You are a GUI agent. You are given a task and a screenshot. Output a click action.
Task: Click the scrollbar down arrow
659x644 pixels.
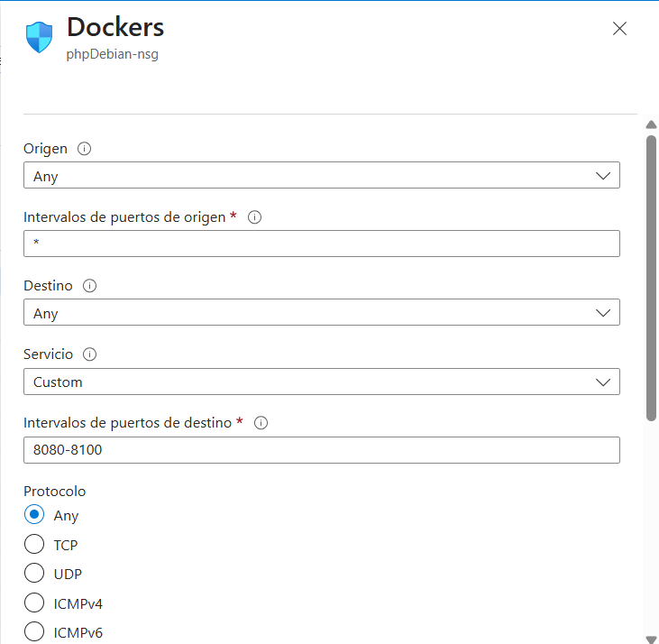tap(651, 636)
